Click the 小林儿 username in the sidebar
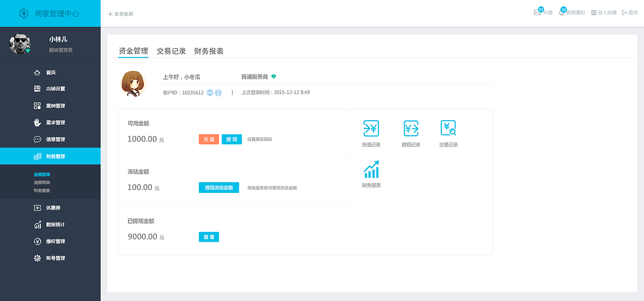This screenshot has height=301, width=644. [x=58, y=39]
